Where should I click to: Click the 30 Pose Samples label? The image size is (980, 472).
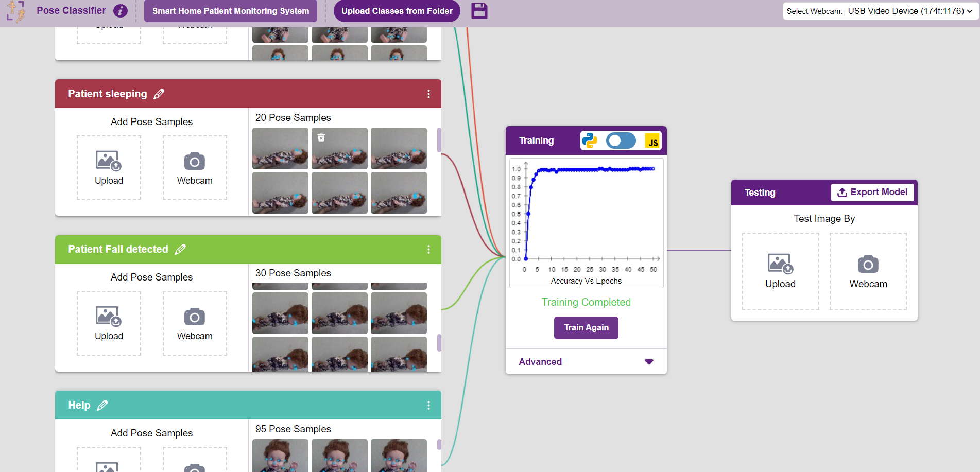[x=293, y=273]
